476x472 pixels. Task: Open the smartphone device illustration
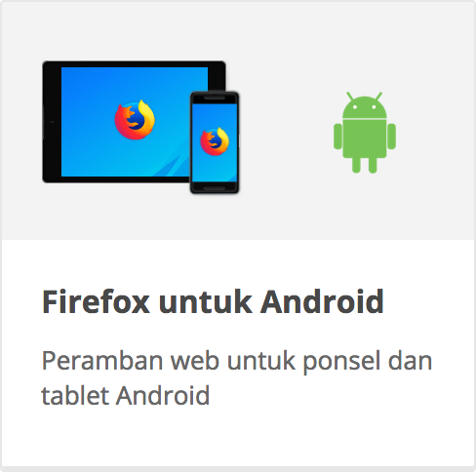215,142
